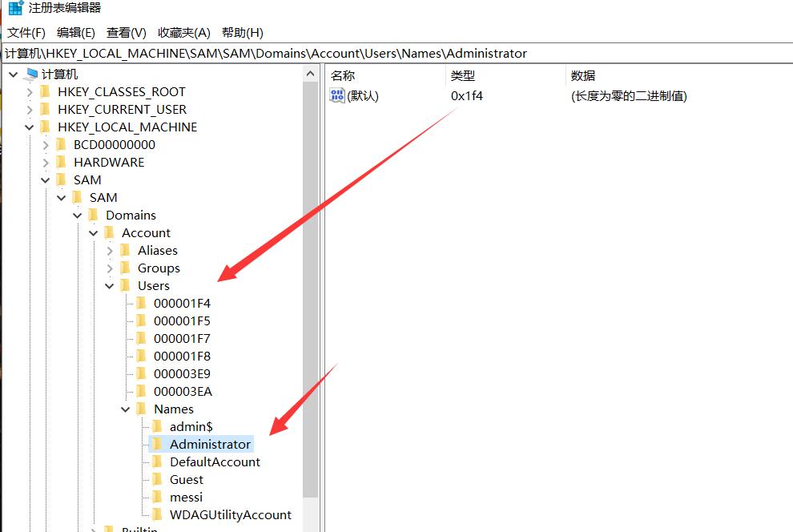The height and width of the screenshot is (532, 793).
Task: Collapse the Names key
Action: (x=125, y=409)
